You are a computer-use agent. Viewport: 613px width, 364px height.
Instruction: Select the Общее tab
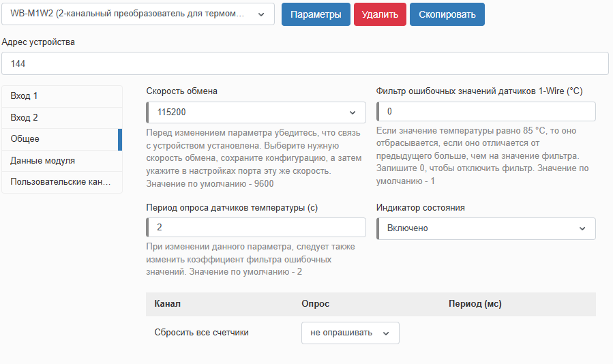click(x=61, y=139)
